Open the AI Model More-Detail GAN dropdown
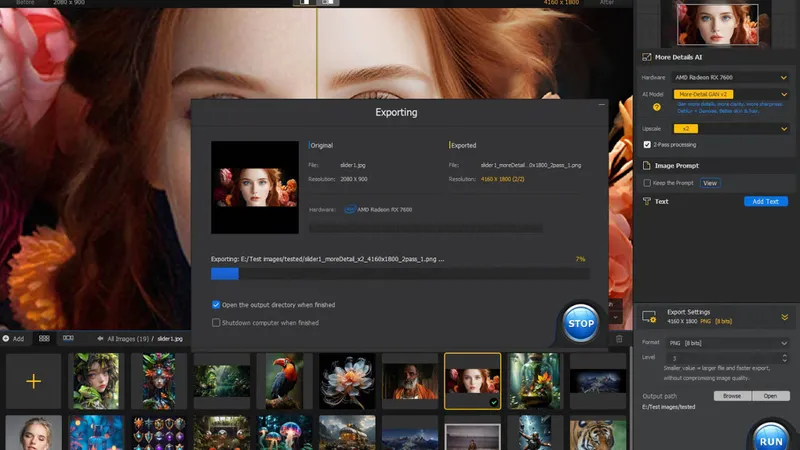Screen dimensions: 800x450 (731, 94)
